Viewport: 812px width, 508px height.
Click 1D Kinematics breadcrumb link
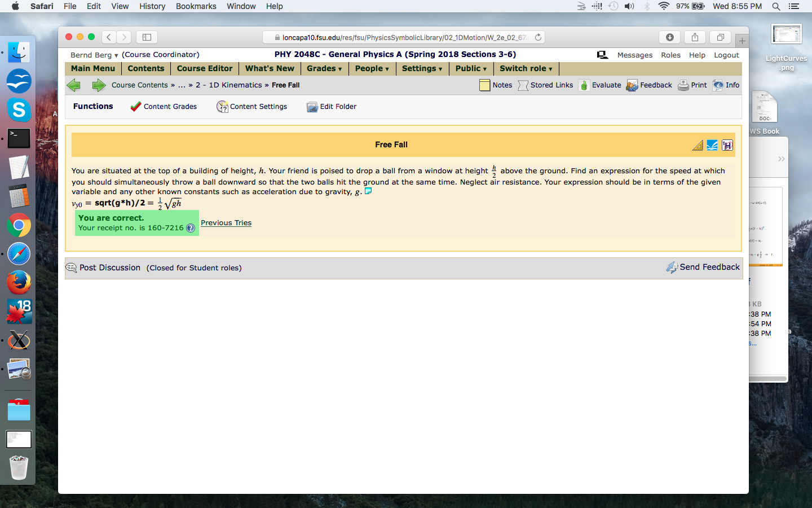pyautogui.click(x=229, y=85)
